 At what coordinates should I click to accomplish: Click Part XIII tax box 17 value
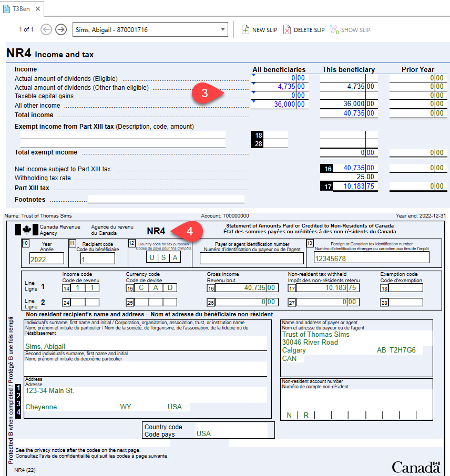[x=355, y=186]
